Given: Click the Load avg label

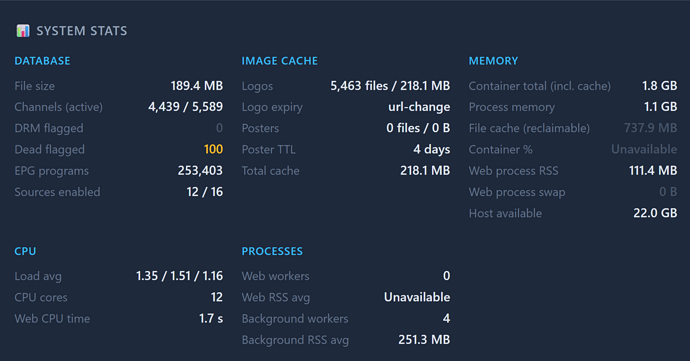Looking at the screenshot, I should (38, 276).
